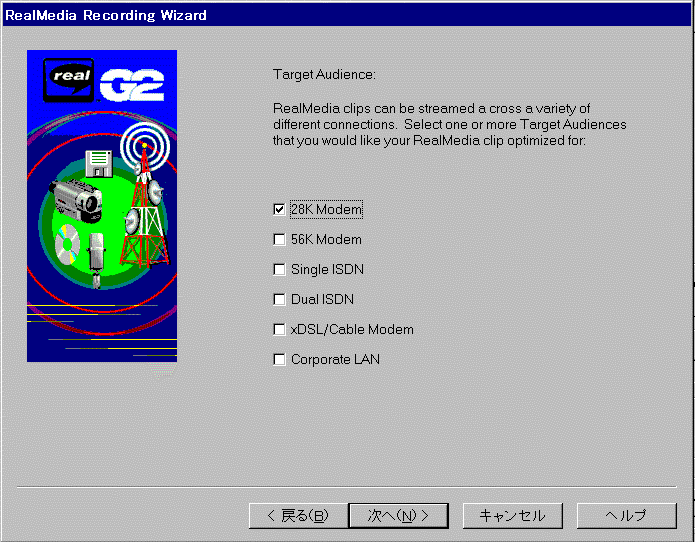695x542 pixels.
Task: Click the Target Audience heading text
Action: click(x=324, y=74)
